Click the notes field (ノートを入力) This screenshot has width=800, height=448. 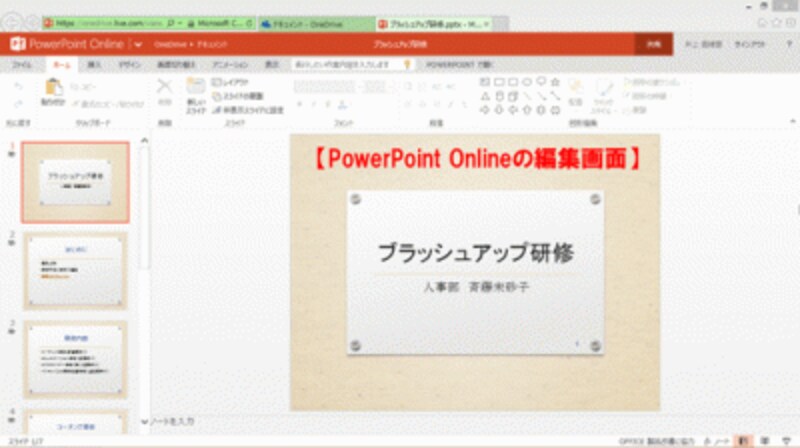(172, 421)
